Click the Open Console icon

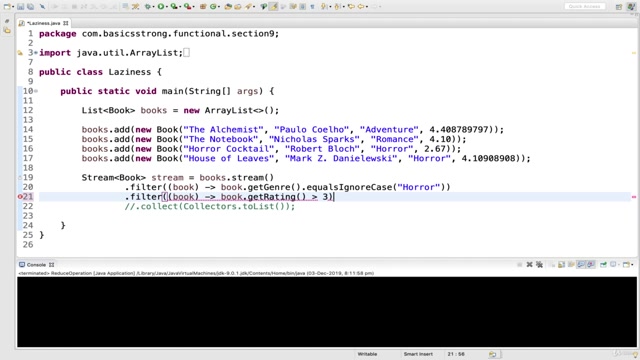click(x=627, y=265)
